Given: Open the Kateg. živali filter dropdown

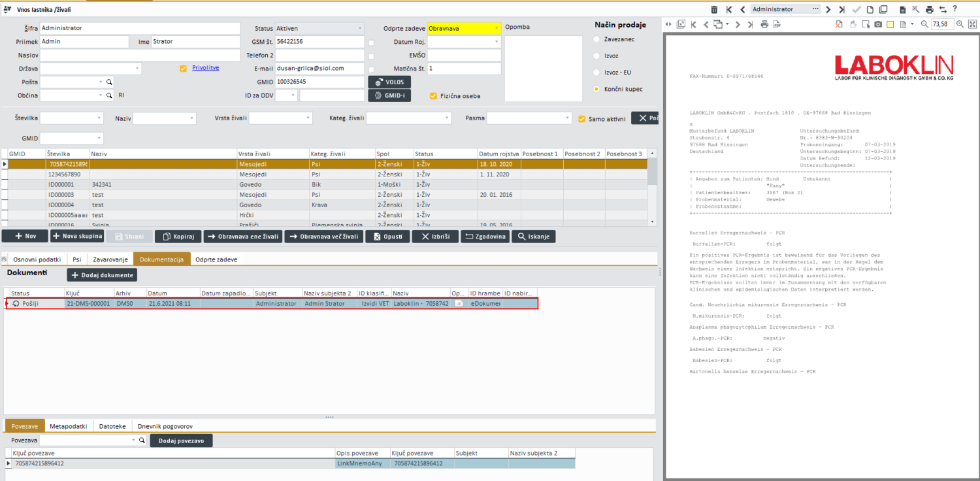Looking at the screenshot, I should (447, 118).
